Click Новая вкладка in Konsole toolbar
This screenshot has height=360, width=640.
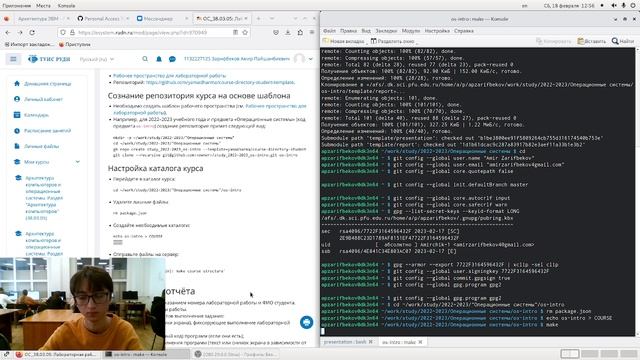tap(344, 41)
